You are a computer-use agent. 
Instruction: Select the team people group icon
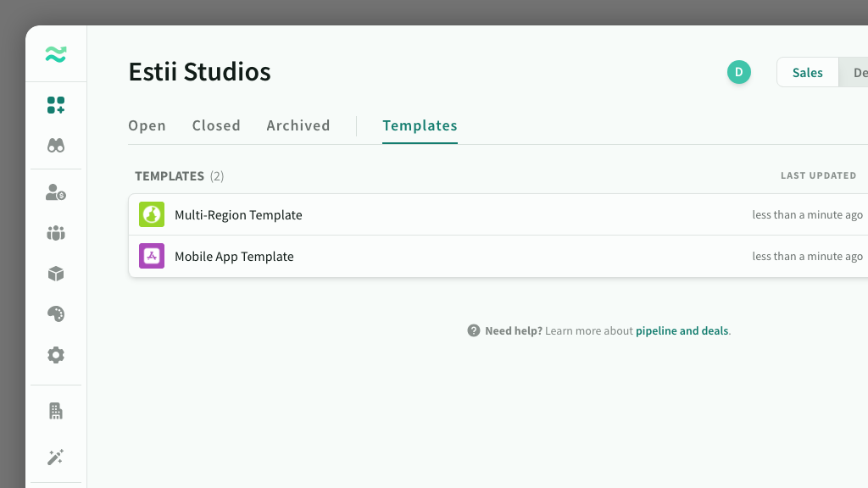pos(56,233)
